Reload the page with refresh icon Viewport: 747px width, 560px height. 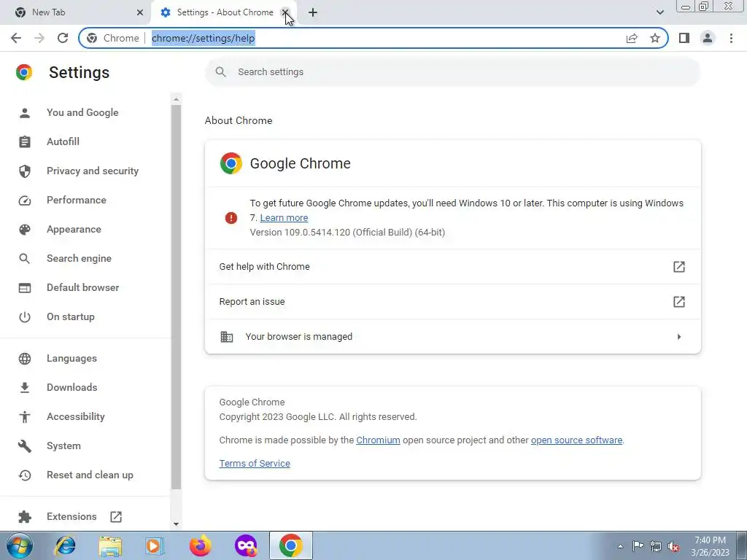click(63, 38)
